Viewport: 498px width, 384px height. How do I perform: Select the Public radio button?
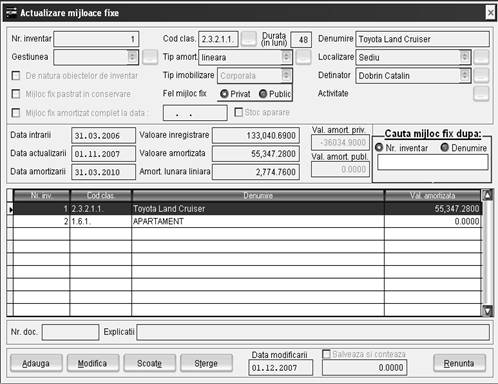[x=263, y=94]
